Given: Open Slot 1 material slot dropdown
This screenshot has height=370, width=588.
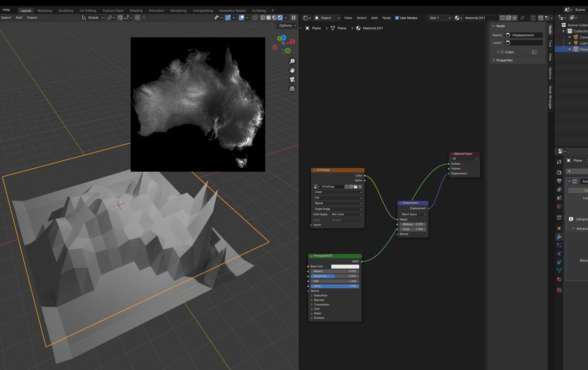Looking at the screenshot, I should [440, 18].
